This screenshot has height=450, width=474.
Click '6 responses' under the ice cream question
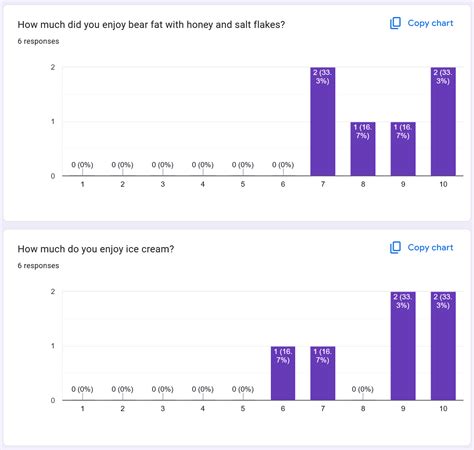click(x=38, y=266)
